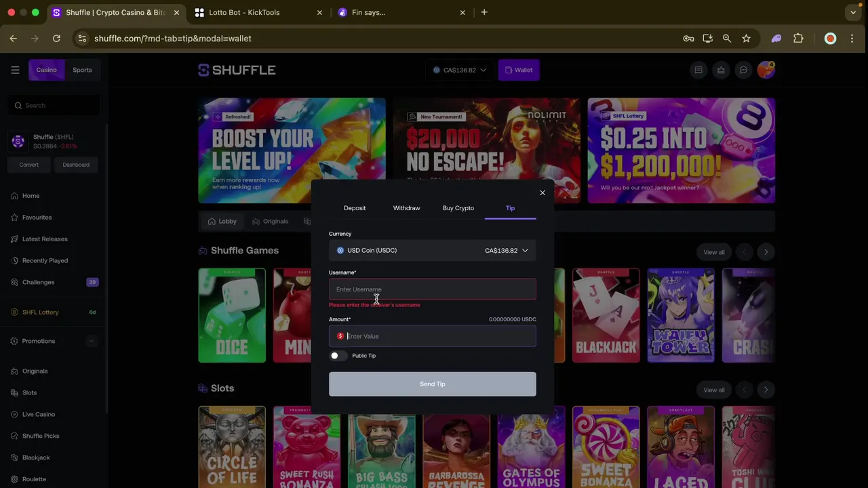Click next arrow for Slots row
Screen dimensions: 868x488
click(766, 390)
